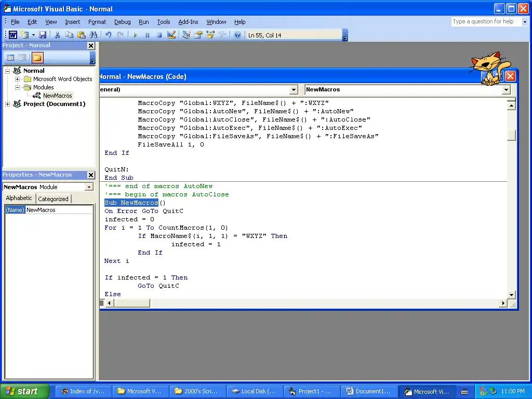532x399 pixels.
Task: Click the Paste clipboard icon
Action: pos(82,35)
